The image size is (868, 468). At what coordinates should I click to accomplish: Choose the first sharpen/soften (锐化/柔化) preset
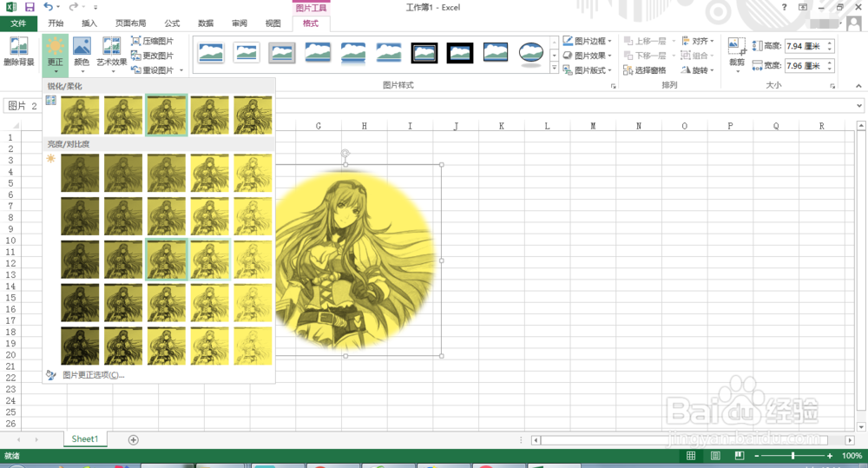point(80,115)
